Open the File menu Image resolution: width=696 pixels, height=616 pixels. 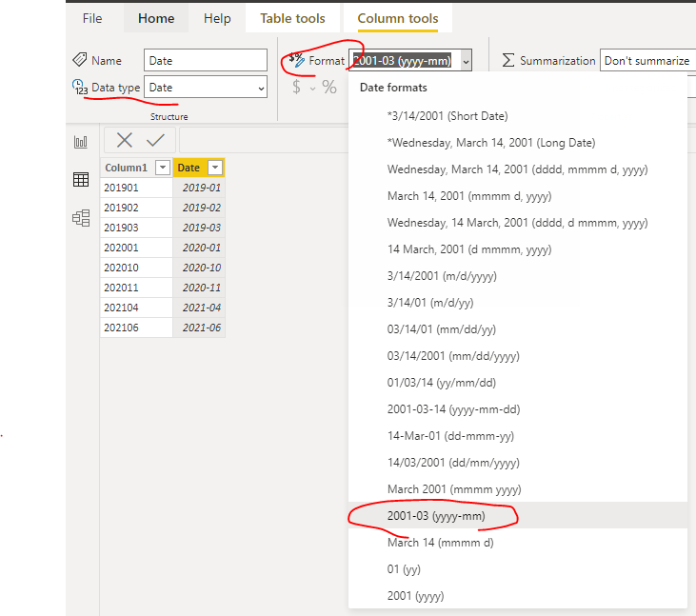92,18
